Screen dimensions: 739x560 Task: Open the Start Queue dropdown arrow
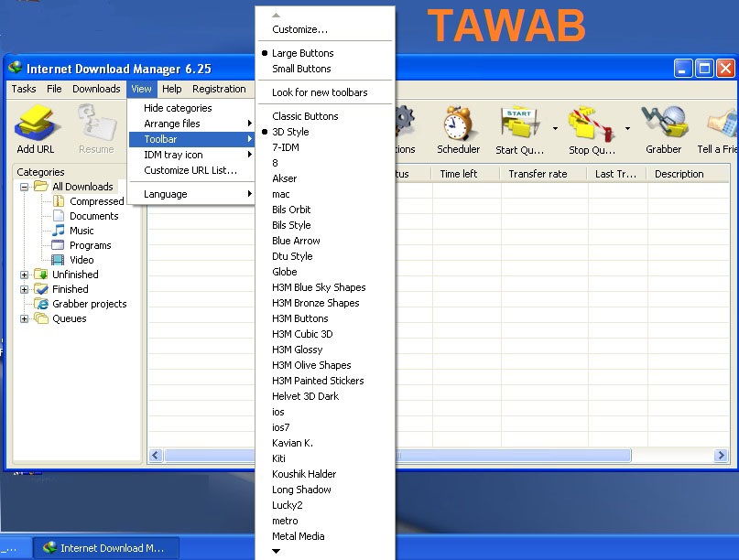pos(555,128)
